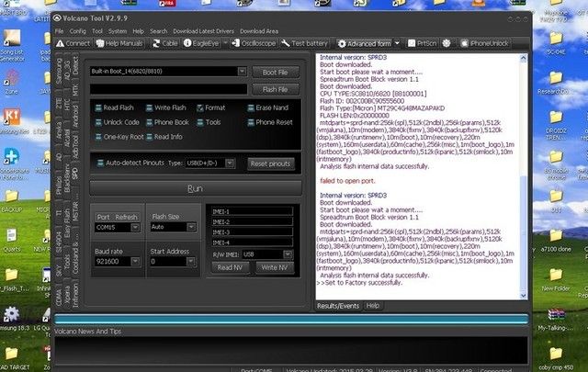Open the New Folder desktop icon
This screenshot has width=588, height=372.
pyautogui.click(x=556, y=280)
